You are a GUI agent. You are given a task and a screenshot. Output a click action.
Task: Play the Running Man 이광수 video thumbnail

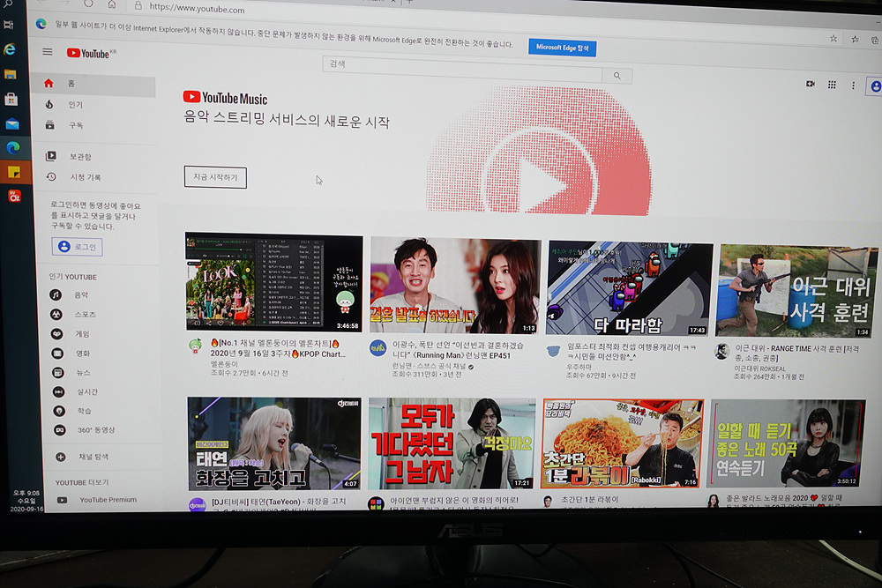point(455,286)
